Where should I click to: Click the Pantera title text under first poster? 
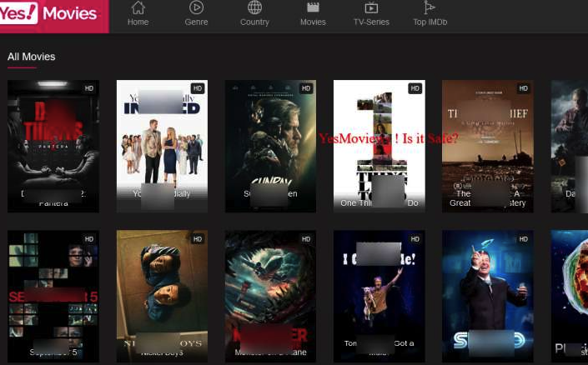(x=53, y=203)
